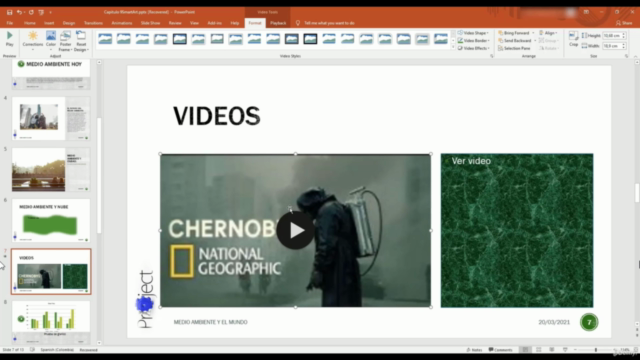Open the Video Effects dropdown
The image size is (640, 360).
coord(473,48)
